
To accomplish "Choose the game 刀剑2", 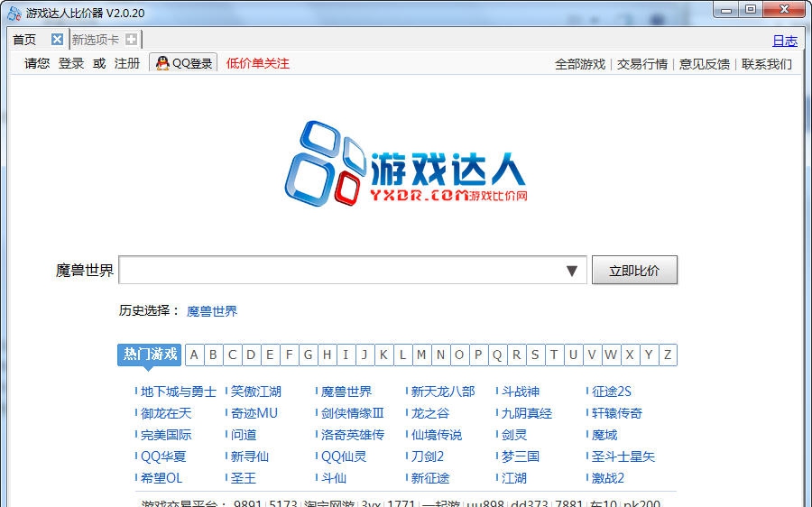I will click(428, 456).
